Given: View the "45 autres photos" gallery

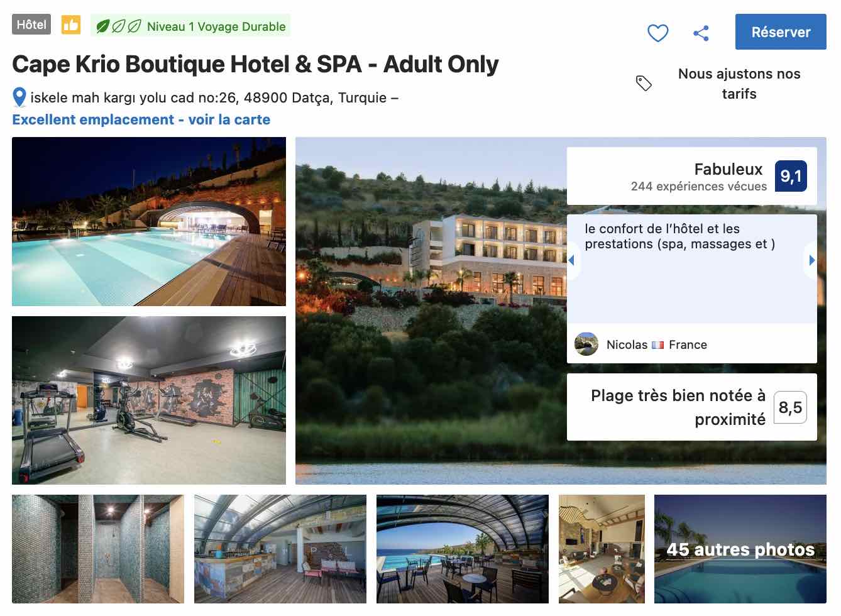Looking at the screenshot, I should coord(740,549).
